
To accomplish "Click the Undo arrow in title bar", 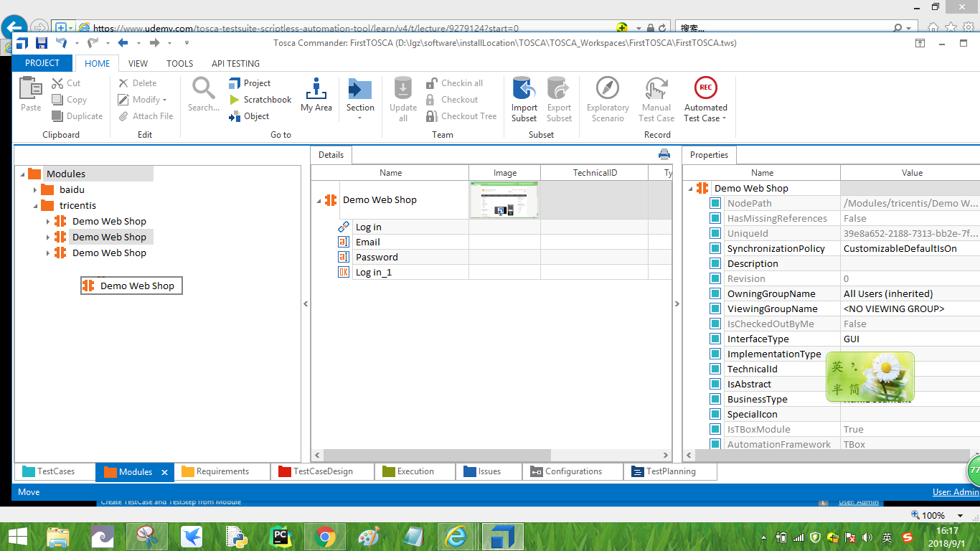I will tap(61, 43).
